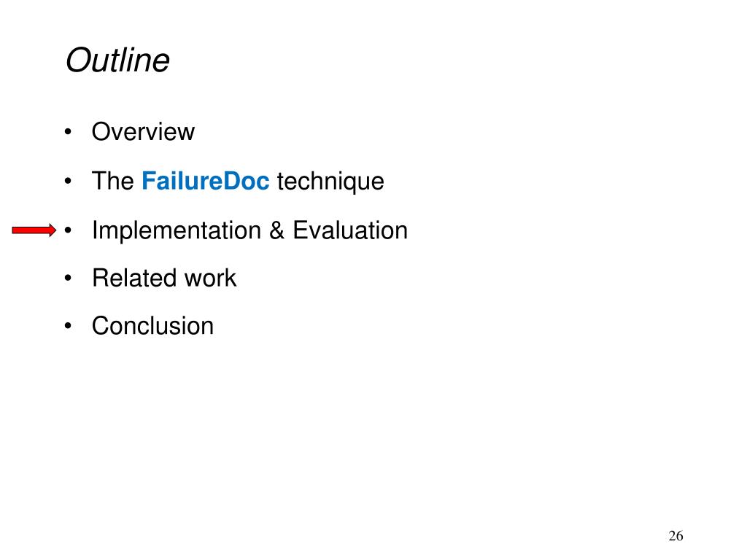Click the word The before FailureDoc
The image size is (747, 560).
pos(113,182)
